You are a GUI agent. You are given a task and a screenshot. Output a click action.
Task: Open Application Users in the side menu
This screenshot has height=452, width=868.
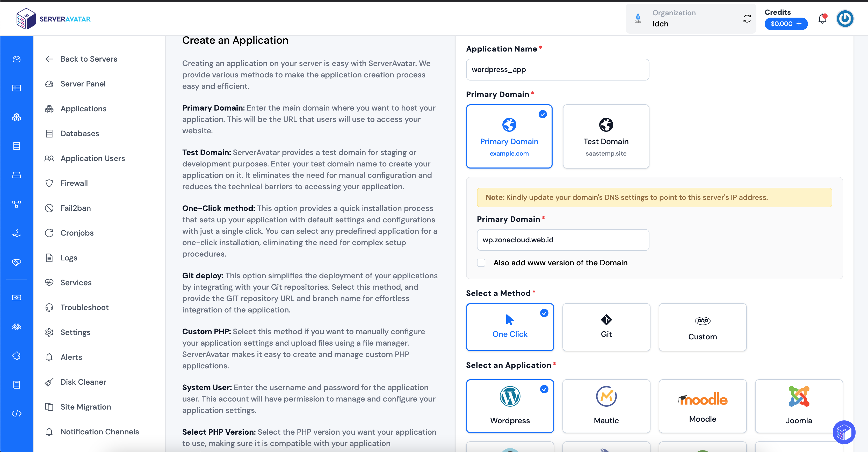(x=85, y=158)
